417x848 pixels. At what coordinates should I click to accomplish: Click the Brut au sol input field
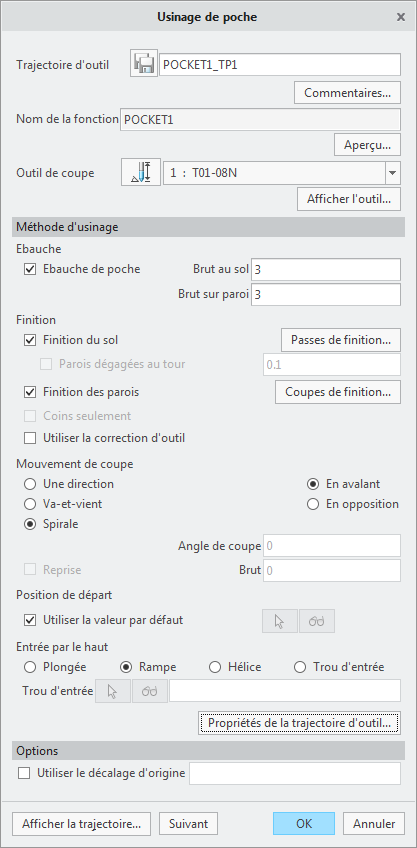[326, 269]
